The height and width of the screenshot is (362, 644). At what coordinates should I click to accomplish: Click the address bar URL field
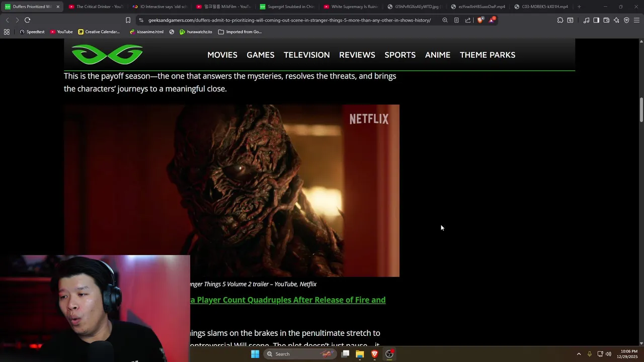click(x=289, y=20)
